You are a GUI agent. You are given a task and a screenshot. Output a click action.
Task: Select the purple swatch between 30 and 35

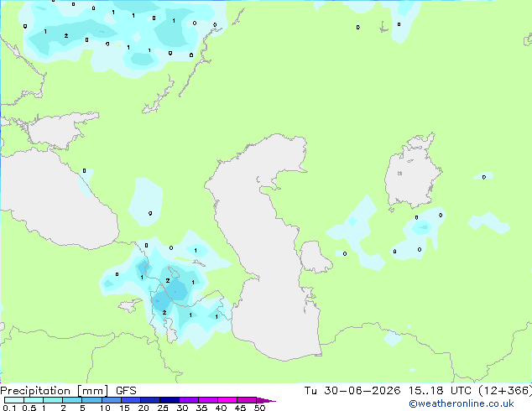tap(188, 400)
